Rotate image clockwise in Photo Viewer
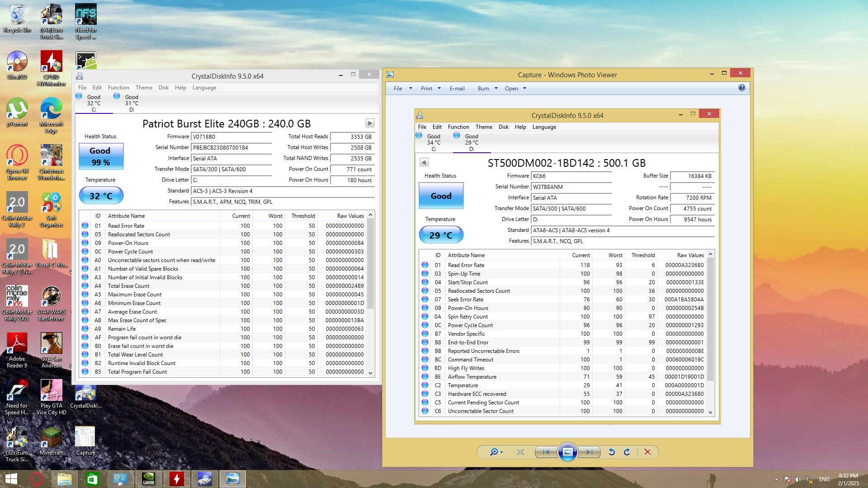The height and width of the screenshot is (488, 868). pos(627,452)
